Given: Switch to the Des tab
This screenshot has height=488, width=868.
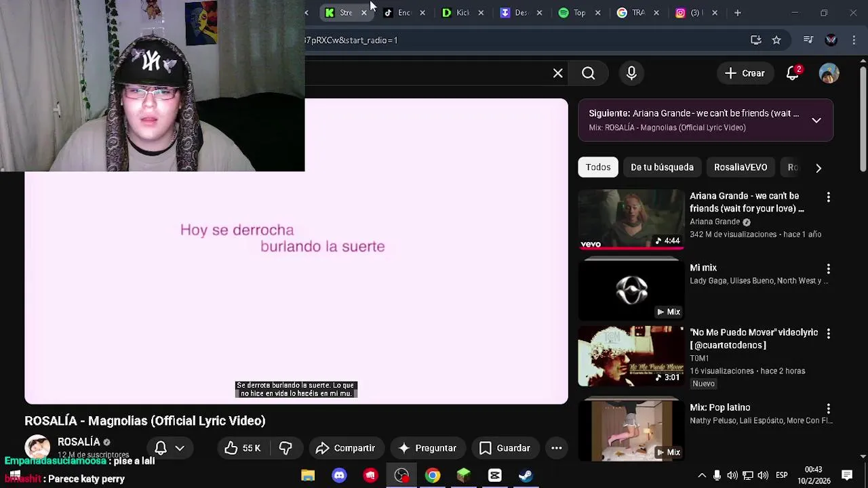Looking at the screenshot, I should (521, 13).
